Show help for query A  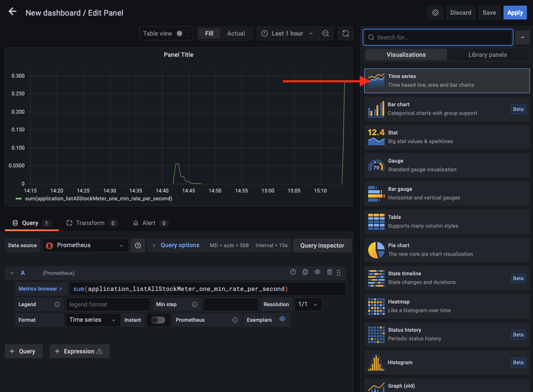tap(293, 272)
